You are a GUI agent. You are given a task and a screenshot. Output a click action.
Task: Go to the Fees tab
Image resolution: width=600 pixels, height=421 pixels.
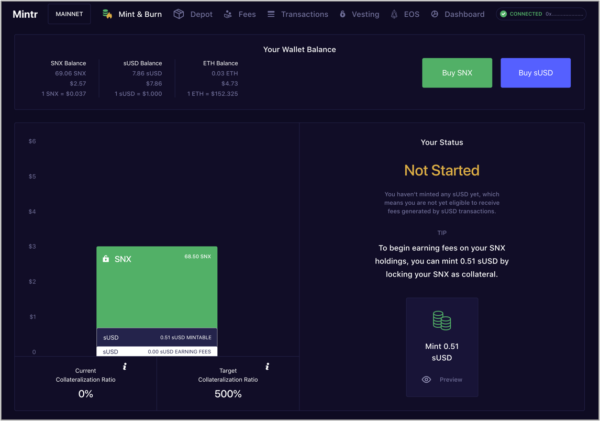[240, 14]
